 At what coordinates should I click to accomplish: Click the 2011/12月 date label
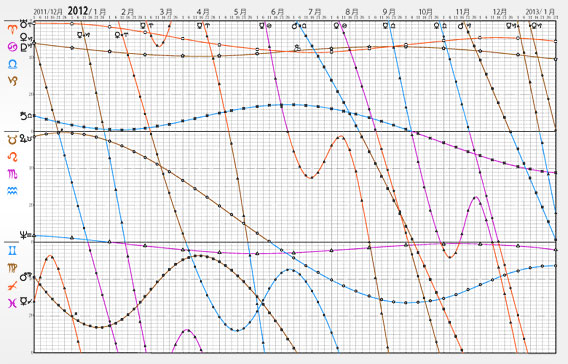click(x=48, y=12)
